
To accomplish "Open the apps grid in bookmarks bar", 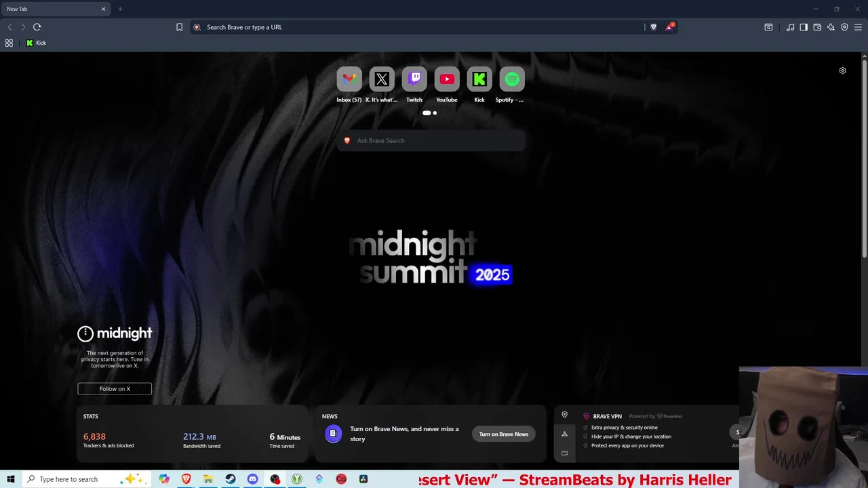I will [x=9, y=43].
